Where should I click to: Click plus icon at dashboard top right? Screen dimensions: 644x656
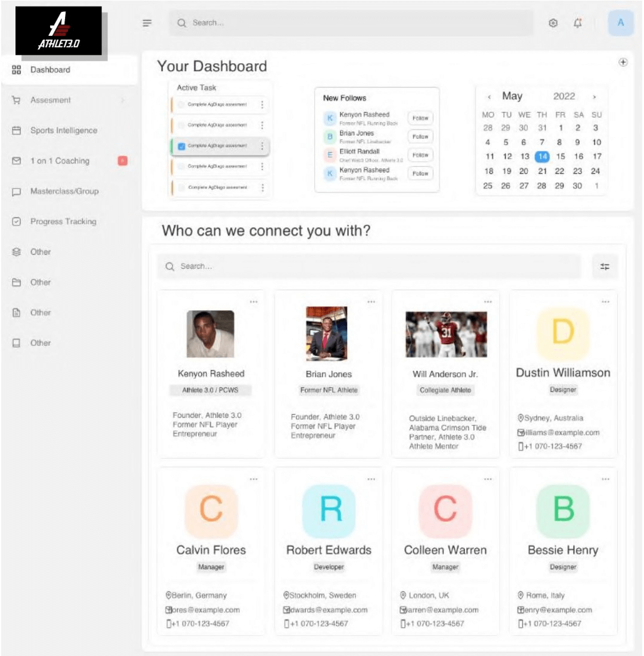623,62
